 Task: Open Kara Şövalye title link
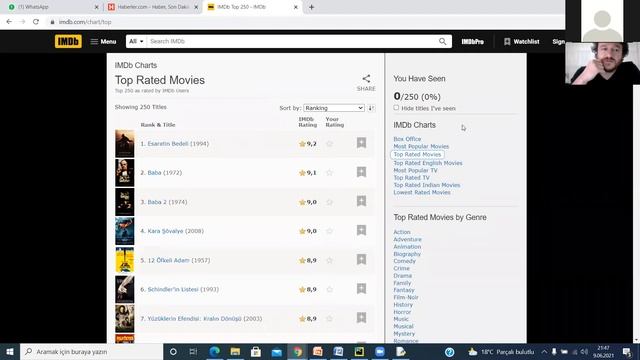click(165, 231)
